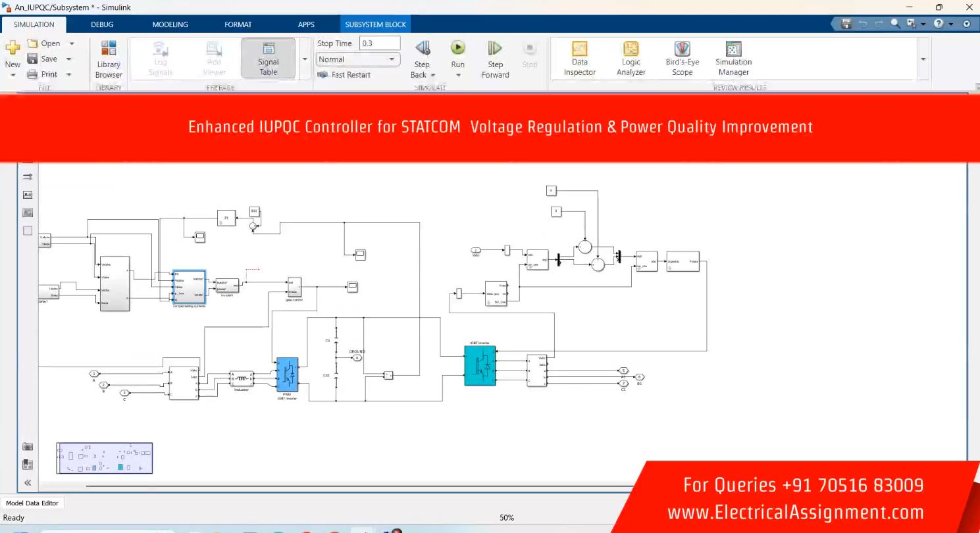Collapse the left palette with double-chevron
This screenshot has height=533, width=980.
pyautogui.click(x=28, y=482)
